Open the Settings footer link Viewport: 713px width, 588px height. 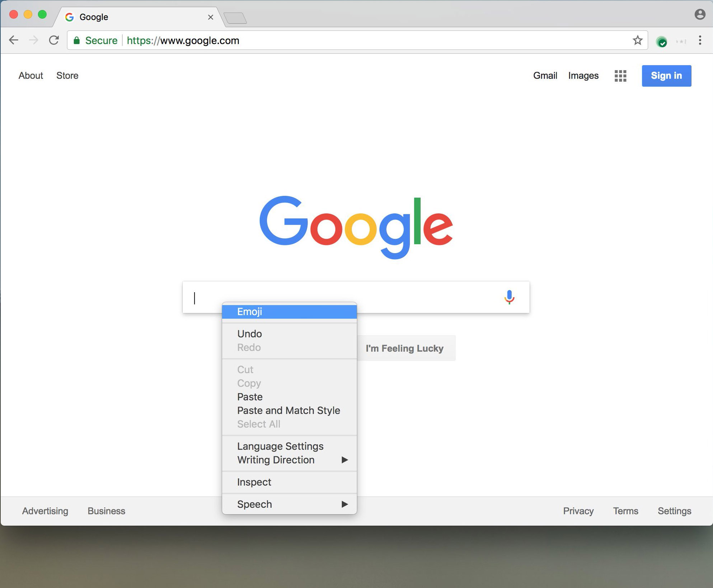[x=674, y=511]
